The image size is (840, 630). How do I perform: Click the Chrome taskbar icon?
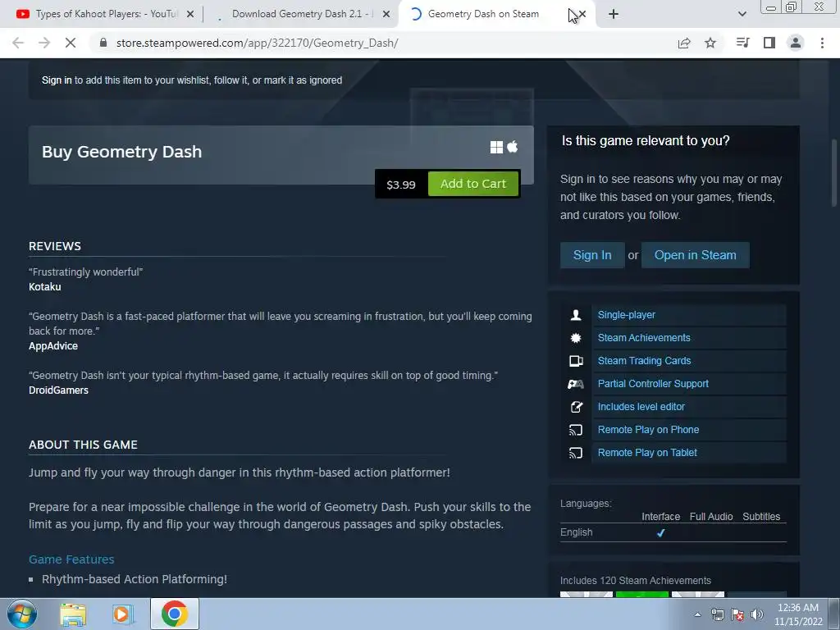point(174,614)
